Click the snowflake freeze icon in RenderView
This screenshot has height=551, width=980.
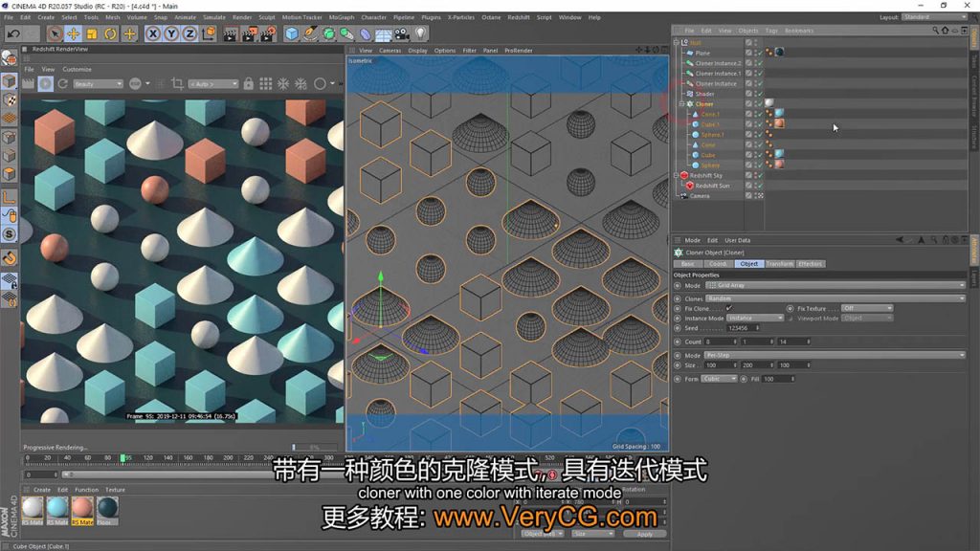pos(283,84)
